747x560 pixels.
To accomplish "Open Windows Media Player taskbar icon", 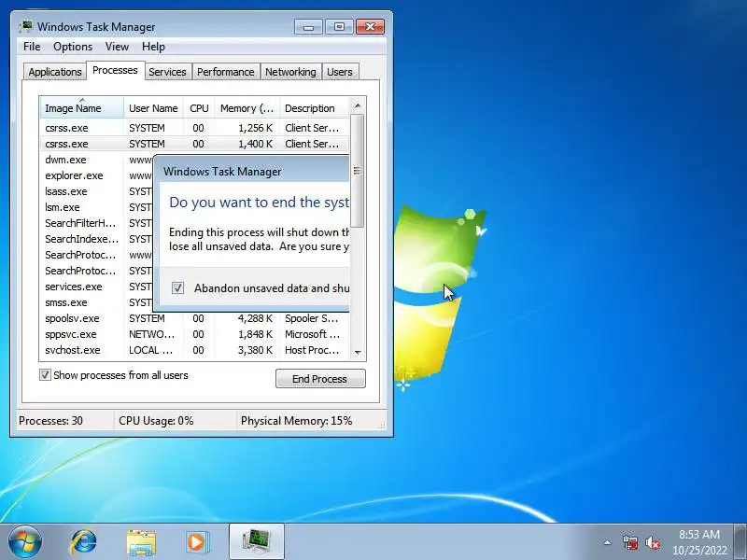I will [x=197, y=542].
